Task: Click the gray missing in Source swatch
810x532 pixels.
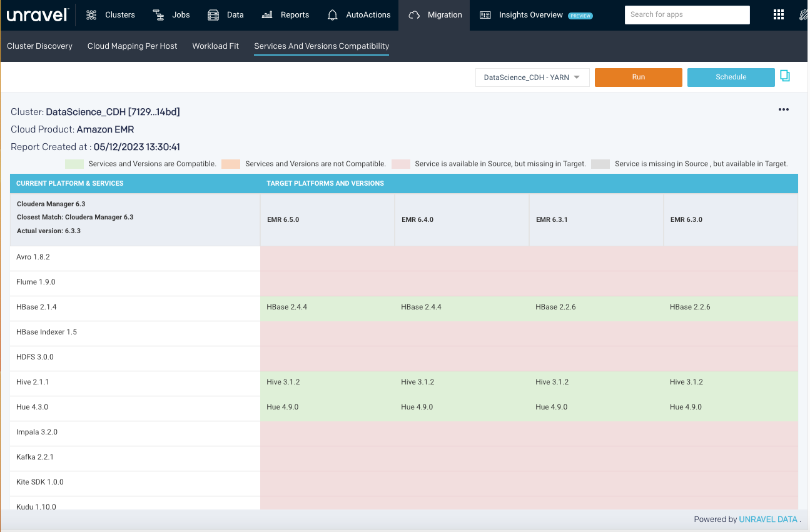Action: click(600, 164)
